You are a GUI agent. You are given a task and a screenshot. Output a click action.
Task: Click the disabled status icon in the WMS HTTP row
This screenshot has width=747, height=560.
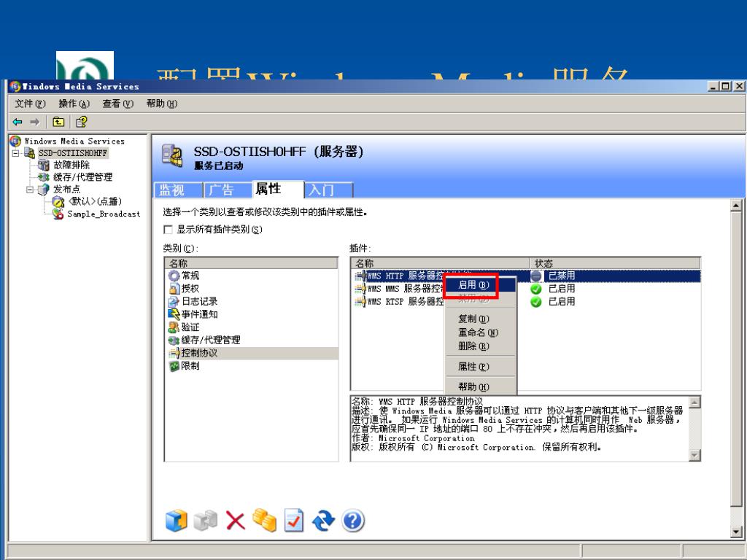(x=536, y=276)
